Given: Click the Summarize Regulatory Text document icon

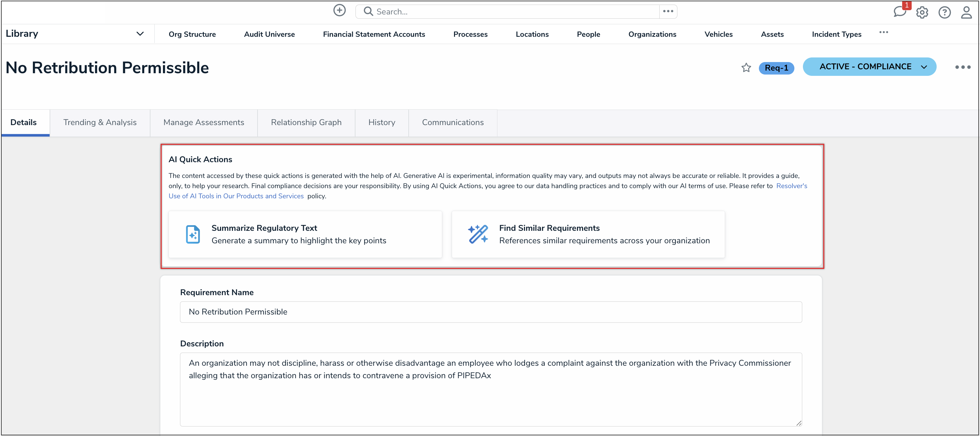Looking at the screenshot, I should (193, 234).
